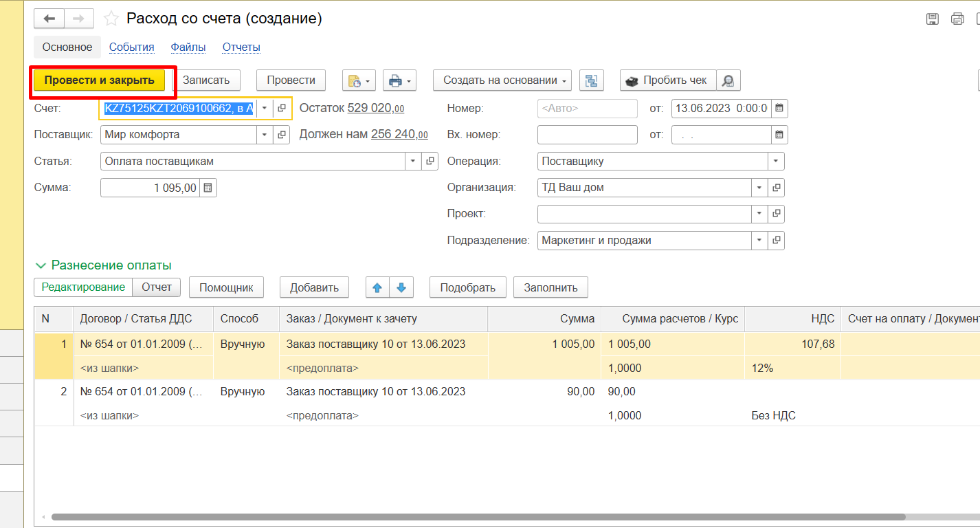Switch to Редактирование mode
The width and height of the screenshot is (980, 528).
[x=82, y=287]
